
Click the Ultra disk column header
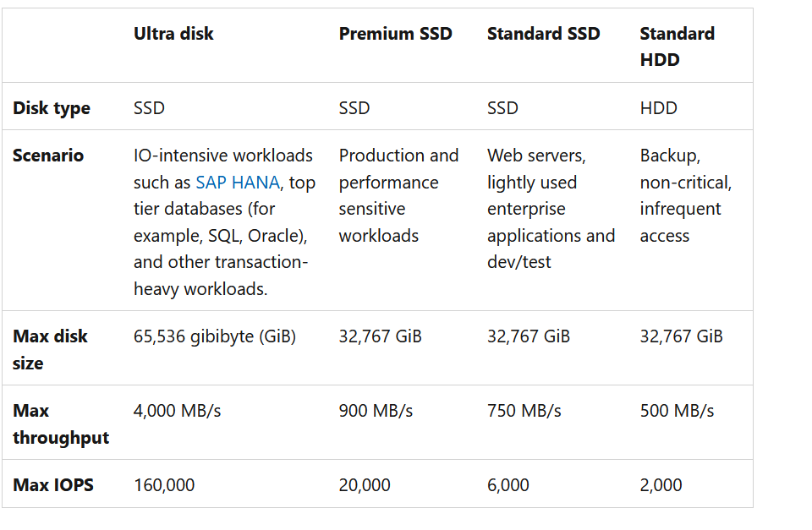[x=173, y=34]
